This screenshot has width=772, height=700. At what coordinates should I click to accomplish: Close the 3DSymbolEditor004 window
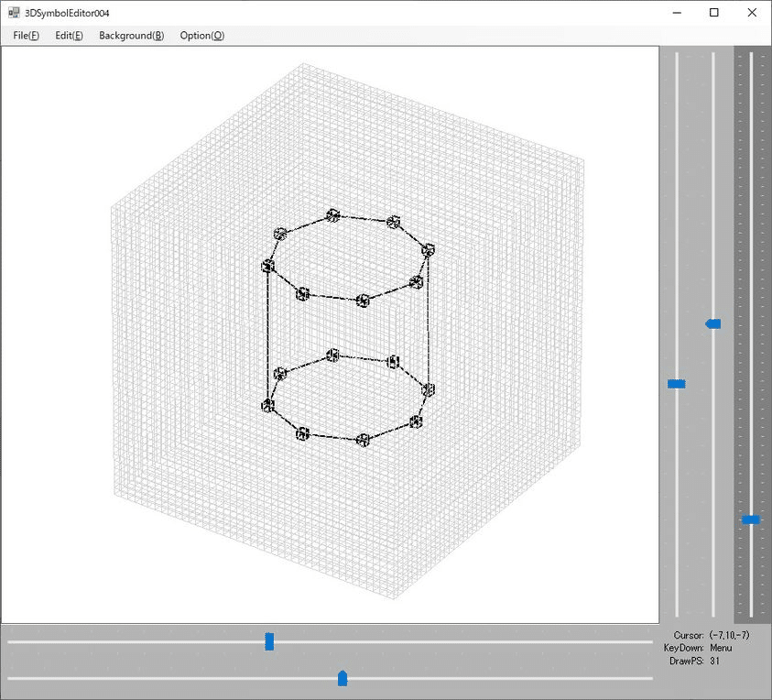click(752, 13)
